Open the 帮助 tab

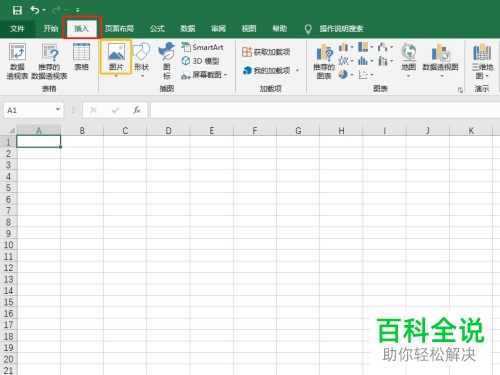pos(279,29)
